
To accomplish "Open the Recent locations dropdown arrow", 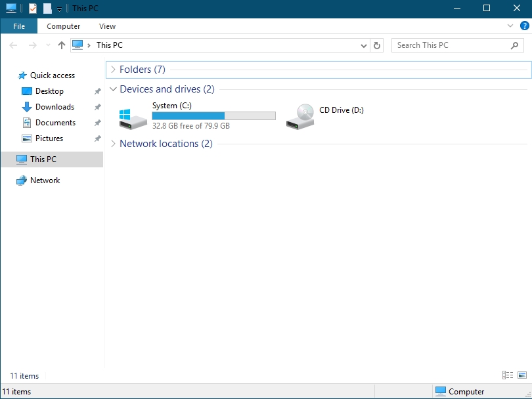I will [48, 45].
